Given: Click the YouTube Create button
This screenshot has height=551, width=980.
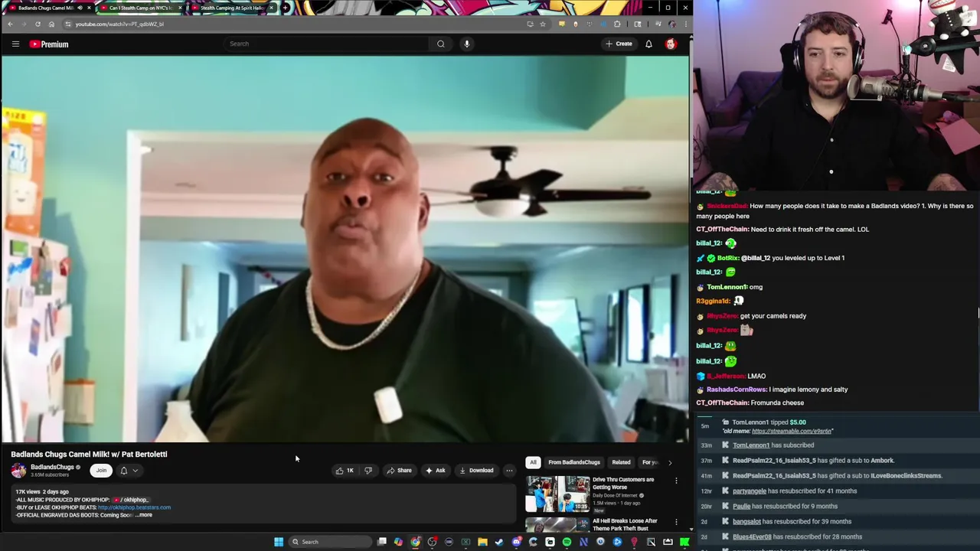Looking at the screenshot, I should point(619,44).
